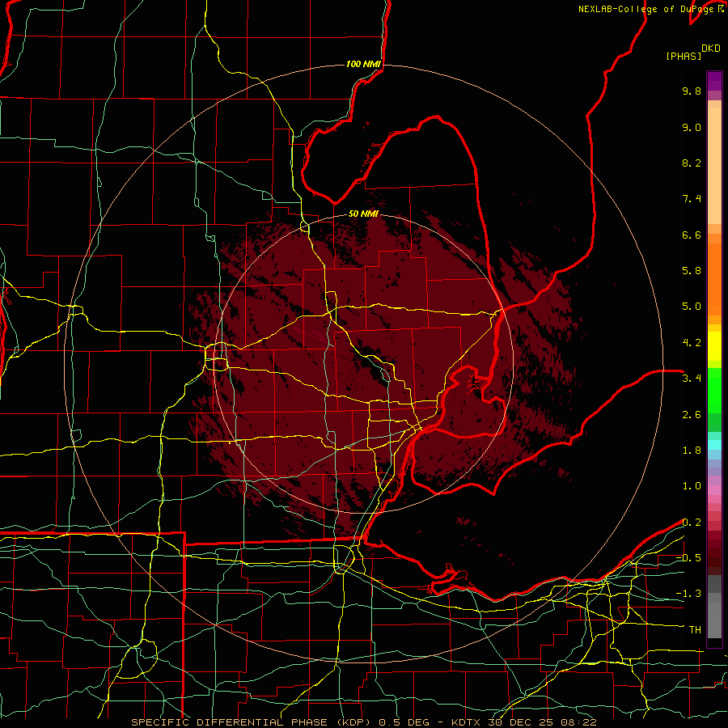
Task: Click the 3.4 color scale value
Action: tap(692, 379)
